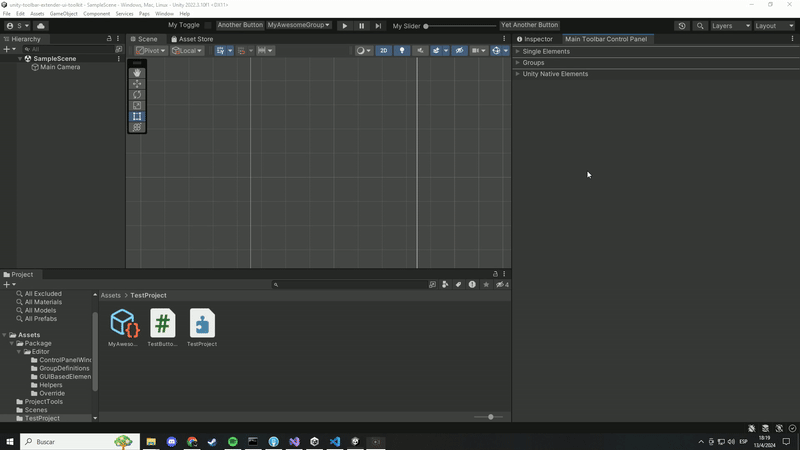800x450 pixels.
Task: Select the Main Camera object
Action: pos(60,67)
